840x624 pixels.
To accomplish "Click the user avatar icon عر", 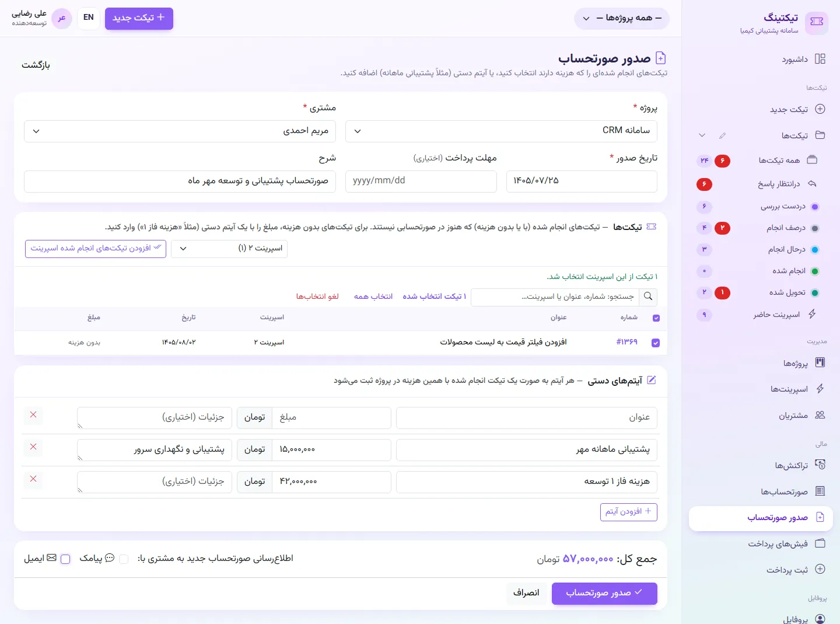I will [x=62, y=18].
